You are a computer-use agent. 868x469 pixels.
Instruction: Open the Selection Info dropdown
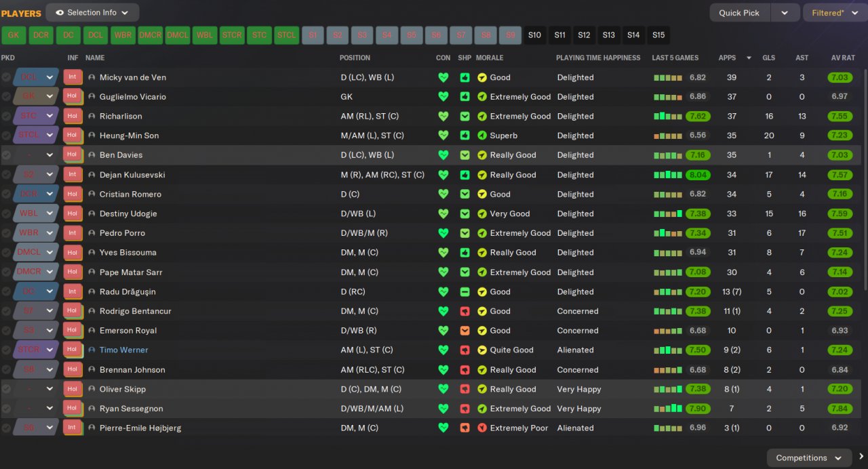[92, 12]
